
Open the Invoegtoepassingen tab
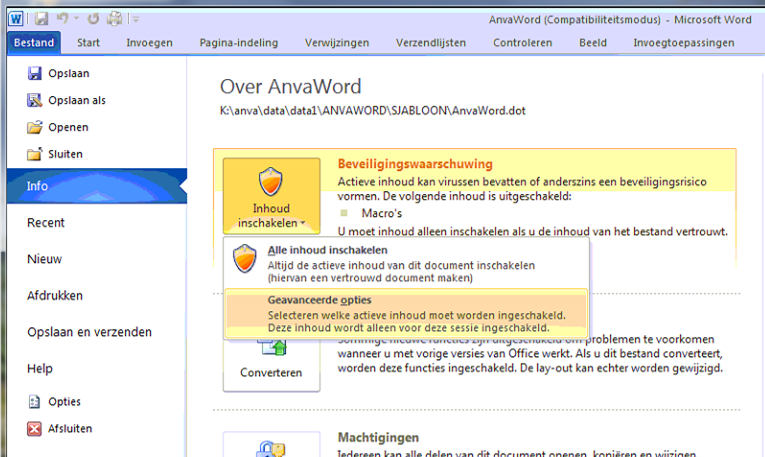(x=684, y=43)
